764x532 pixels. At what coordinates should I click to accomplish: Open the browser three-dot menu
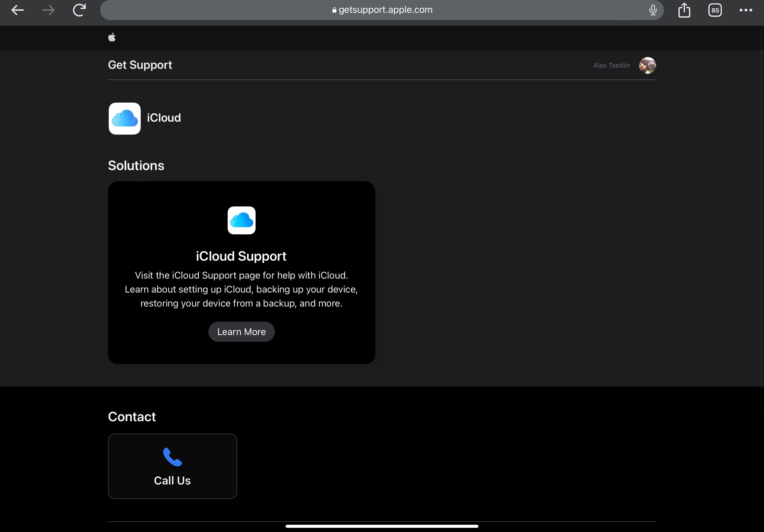point(746,10)
